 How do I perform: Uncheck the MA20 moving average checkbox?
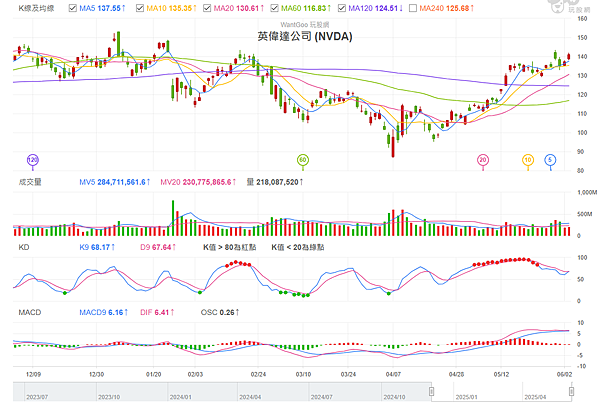pos(207,8)
